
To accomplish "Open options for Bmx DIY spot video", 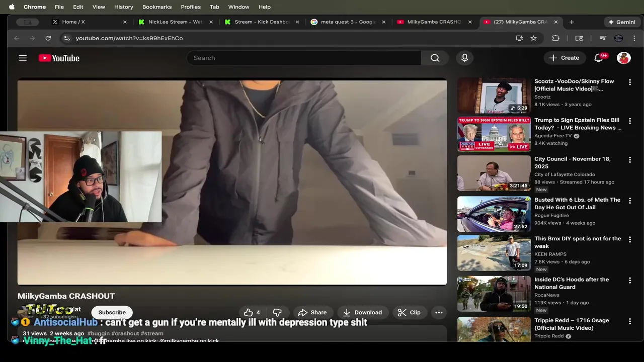I will pyautogui.click(x=629, y=240).
